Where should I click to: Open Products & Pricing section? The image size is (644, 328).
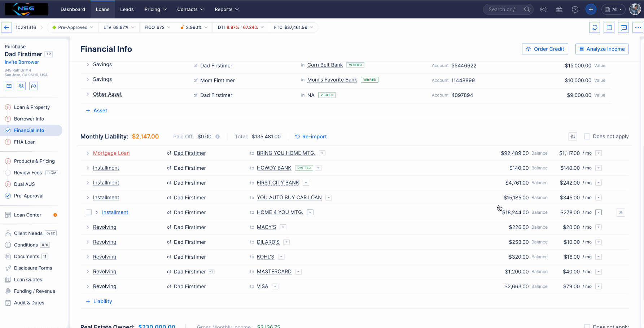pyautogui.click(x=34, y=161)
